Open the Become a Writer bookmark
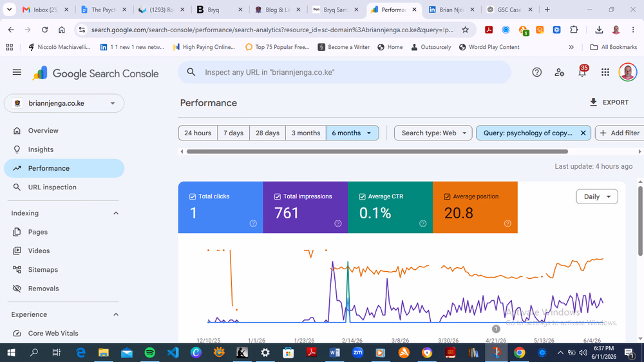Screen dimensions: 644x362 (x=344, y=47)
